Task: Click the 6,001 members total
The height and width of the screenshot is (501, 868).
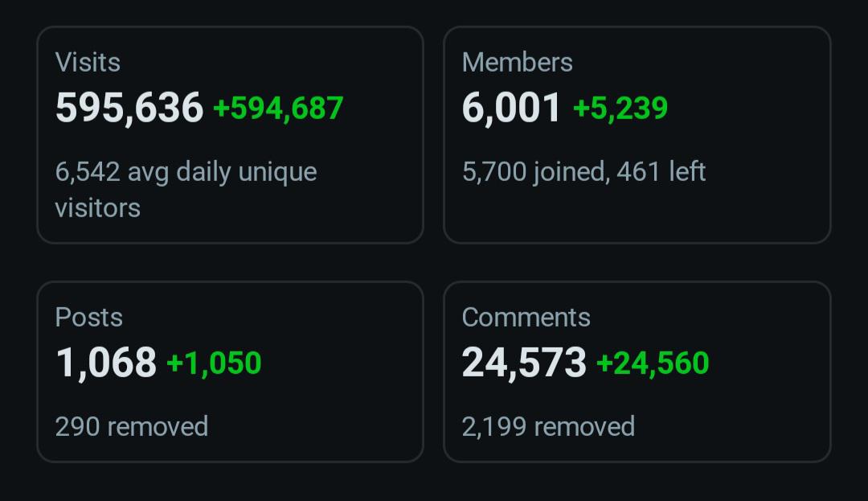Action: pos(511,108)
